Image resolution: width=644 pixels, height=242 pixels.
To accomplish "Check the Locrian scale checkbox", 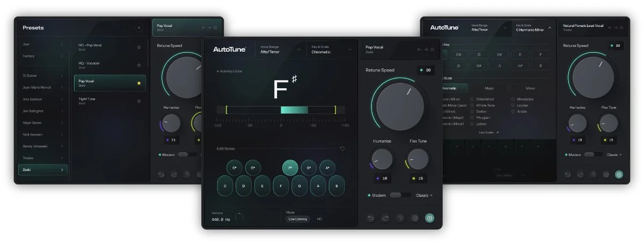I will pos(514,105).
